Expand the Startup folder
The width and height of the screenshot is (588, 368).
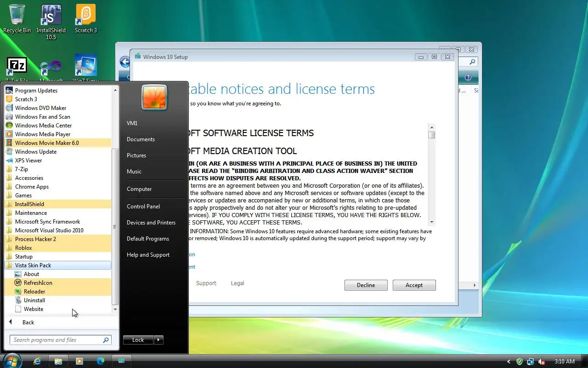point(58,257)
